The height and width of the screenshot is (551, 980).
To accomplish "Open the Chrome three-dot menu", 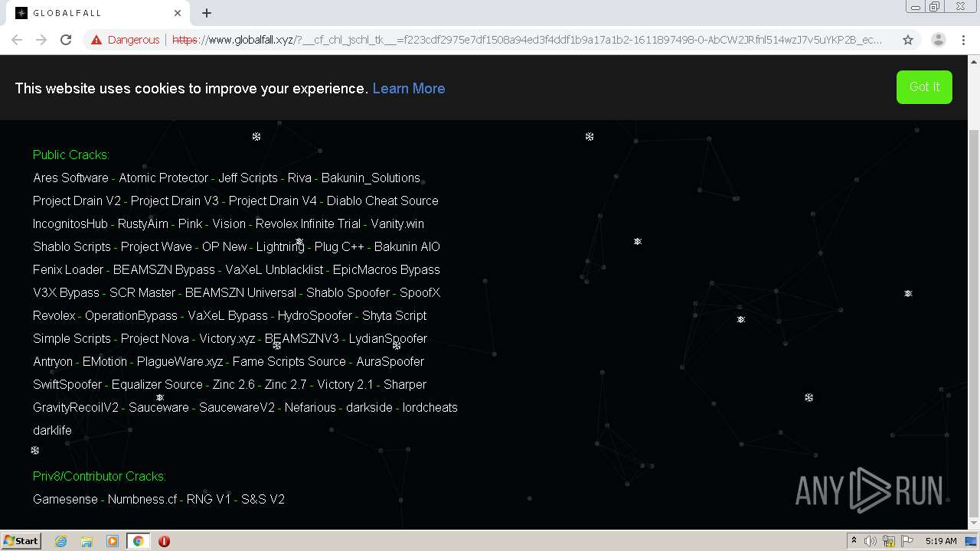I will 963,40.
